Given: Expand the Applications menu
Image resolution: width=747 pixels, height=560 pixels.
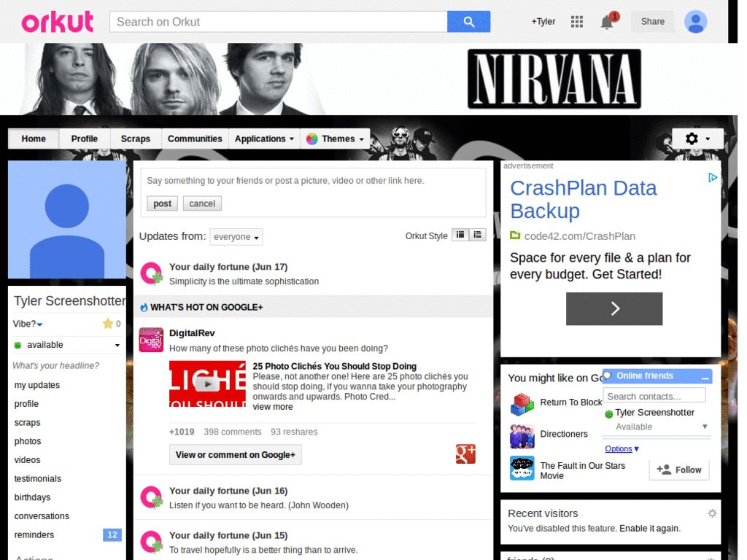Looking at the screenshot, I should tap(264, 139).
